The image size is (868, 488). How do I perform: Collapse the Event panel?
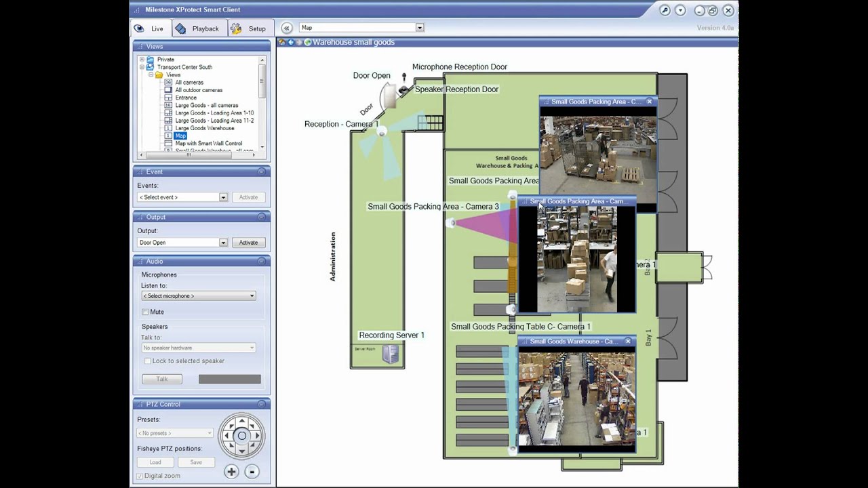[261, 172]
